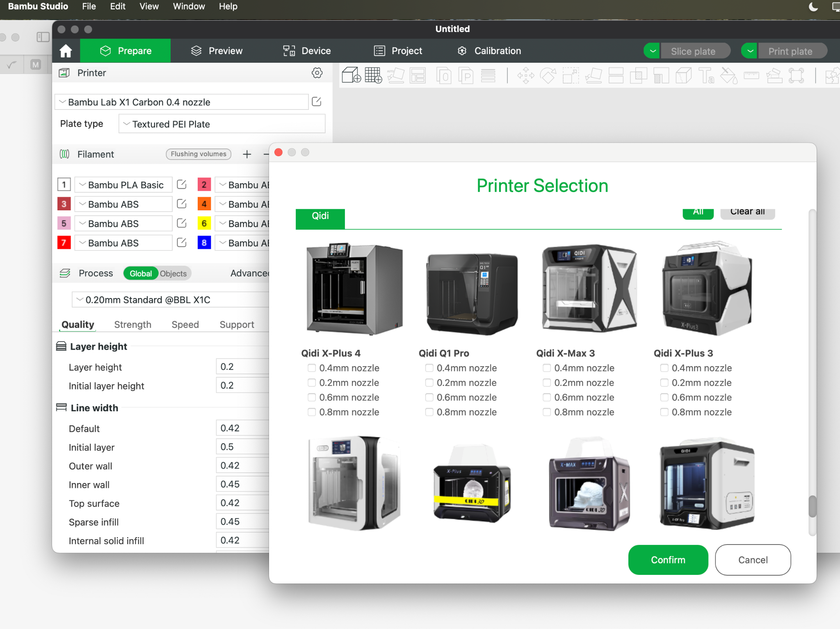Switch to the Strength tab
This screenshot has height=629, width=840.
tap(132, 324)
